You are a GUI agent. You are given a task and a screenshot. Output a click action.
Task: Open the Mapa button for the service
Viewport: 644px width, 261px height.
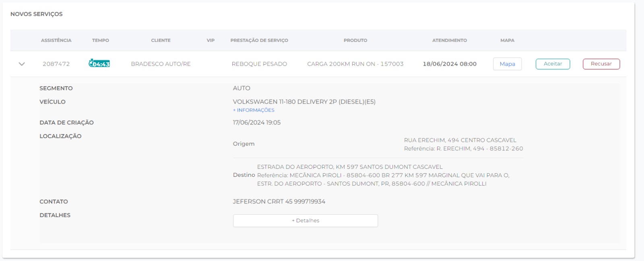(x=507, y=64)
